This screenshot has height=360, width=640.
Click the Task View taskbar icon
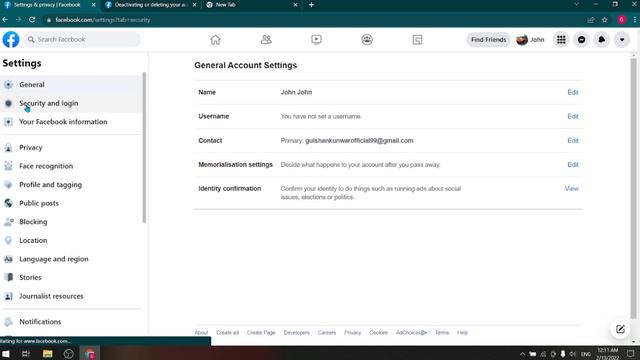point(26,354)
